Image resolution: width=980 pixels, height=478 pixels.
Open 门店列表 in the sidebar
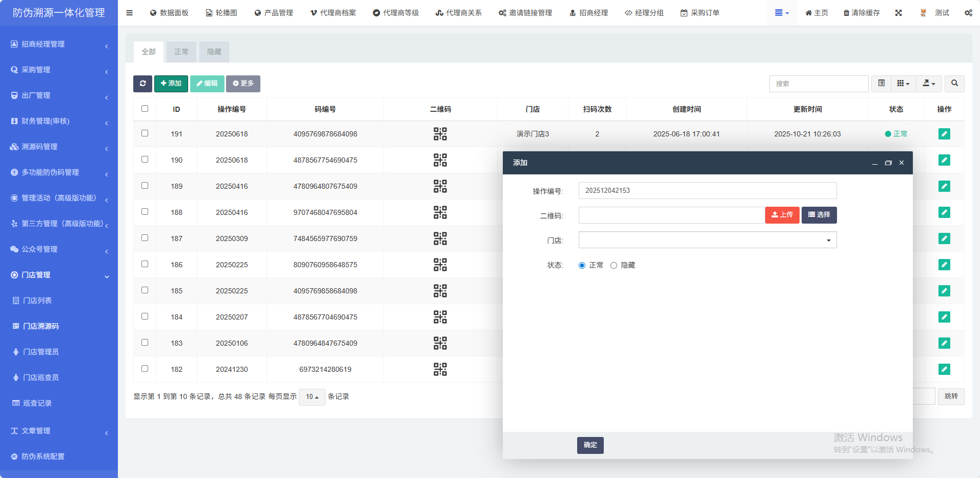[37, 301]
